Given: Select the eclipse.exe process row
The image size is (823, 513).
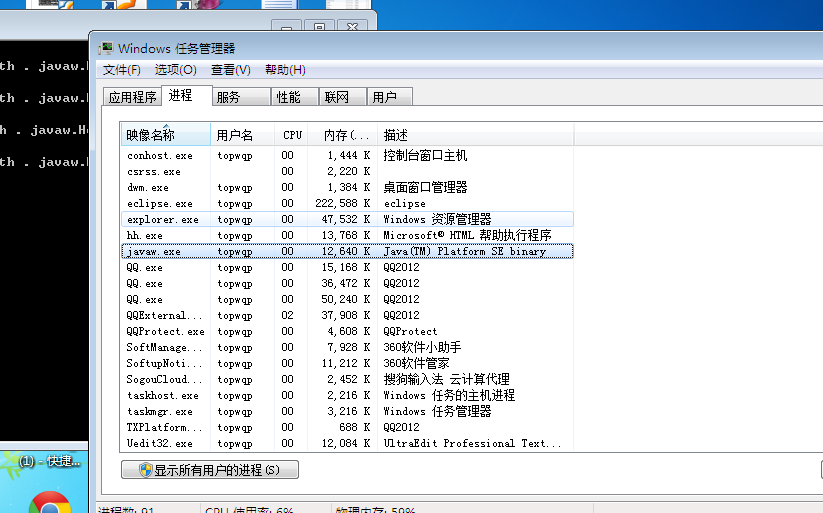Looking at the screenshot, I should click(347, 203).
